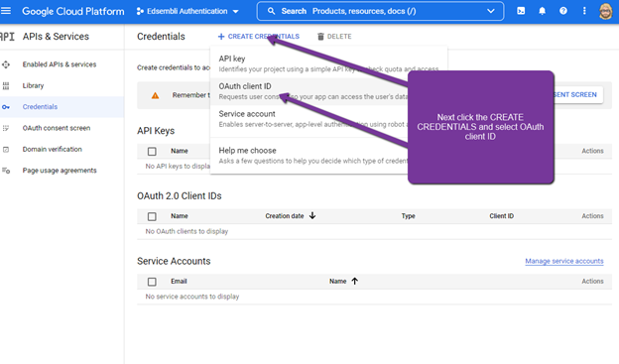
Task: Open the three-dot settings menu
Action: pos(584,11)
